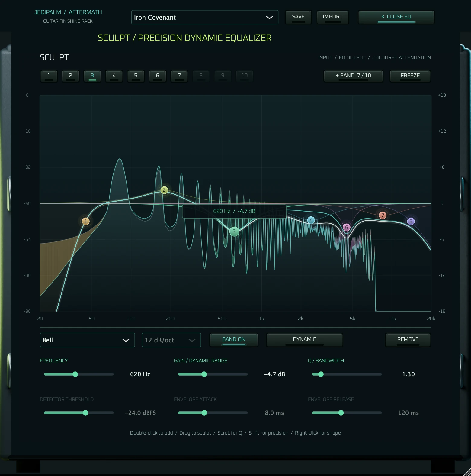The width and height of the screenshot is (471, 476).
Task: Click the FREQUENCY slider handle
Action: pos(75,374)
